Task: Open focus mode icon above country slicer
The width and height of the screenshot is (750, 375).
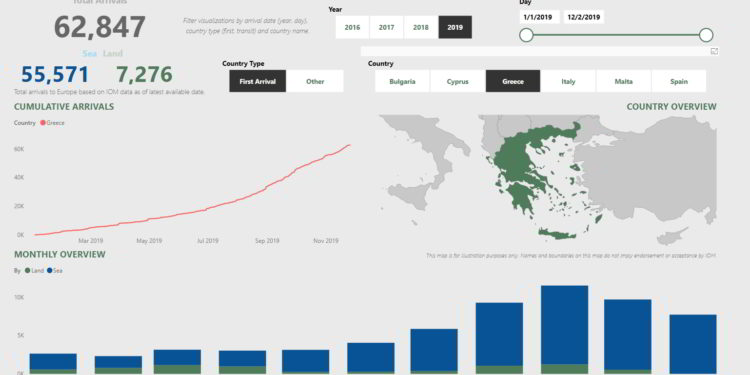Action: [714, 52]
